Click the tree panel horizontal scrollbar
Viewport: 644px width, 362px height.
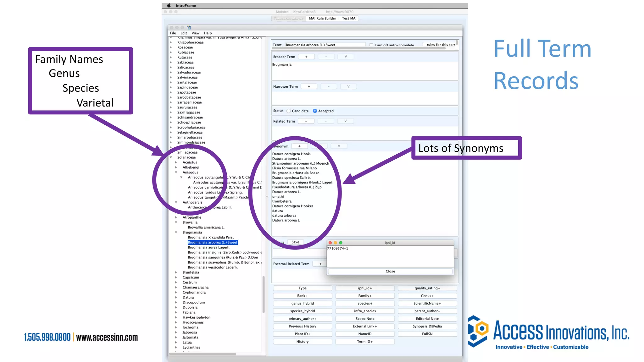pyautogui.click(x=203, y=354)
